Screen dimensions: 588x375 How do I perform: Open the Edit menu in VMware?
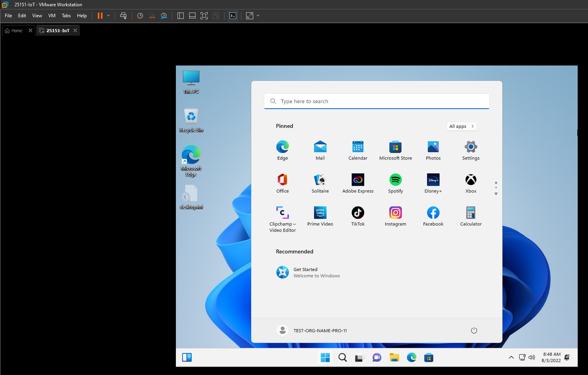[22, 15]
